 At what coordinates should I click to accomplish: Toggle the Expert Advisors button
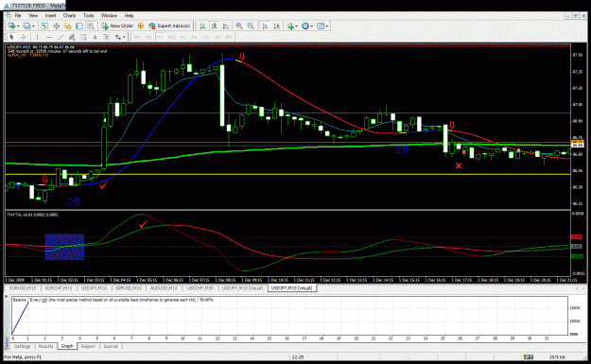[x=169, y=26]
